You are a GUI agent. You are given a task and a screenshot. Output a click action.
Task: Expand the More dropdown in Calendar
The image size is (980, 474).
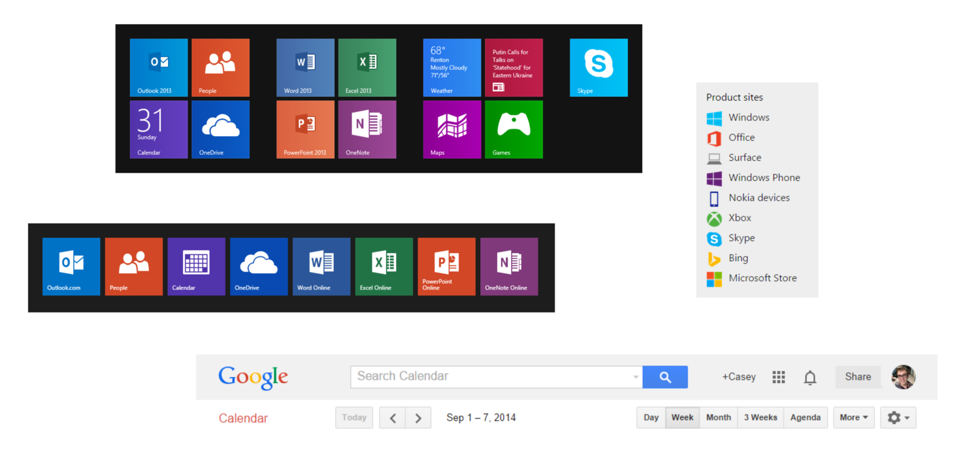854,418
